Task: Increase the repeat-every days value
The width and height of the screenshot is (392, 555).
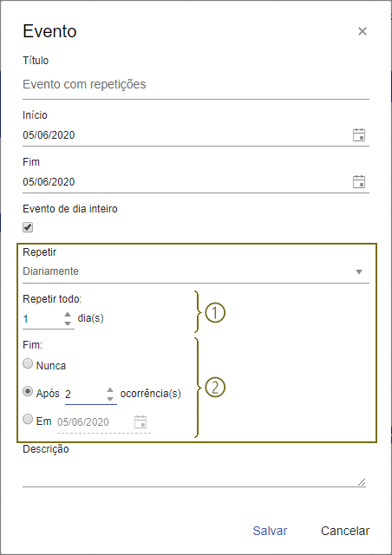Action: point(68,314)
